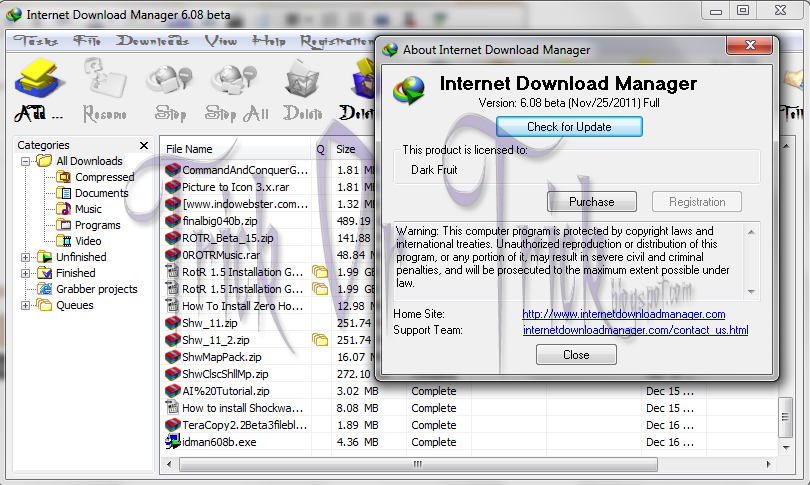Click the file icon of 0ROTRMusic.rar
The height and width of the screenshot is (485, 810).
pos(173,255)
